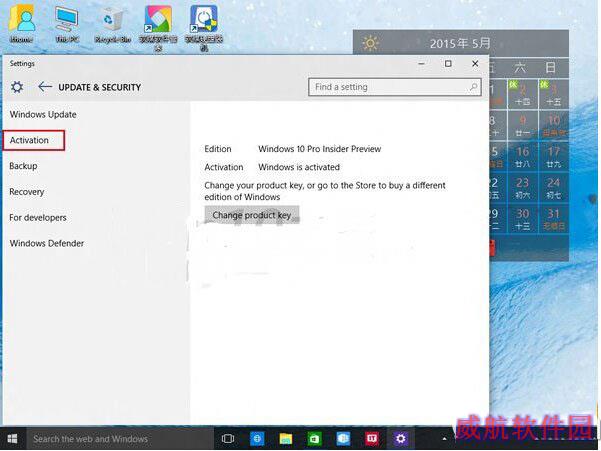Open the Backup section
The height and width of the screenshot is (451, 601).
[x=23, y=166]
